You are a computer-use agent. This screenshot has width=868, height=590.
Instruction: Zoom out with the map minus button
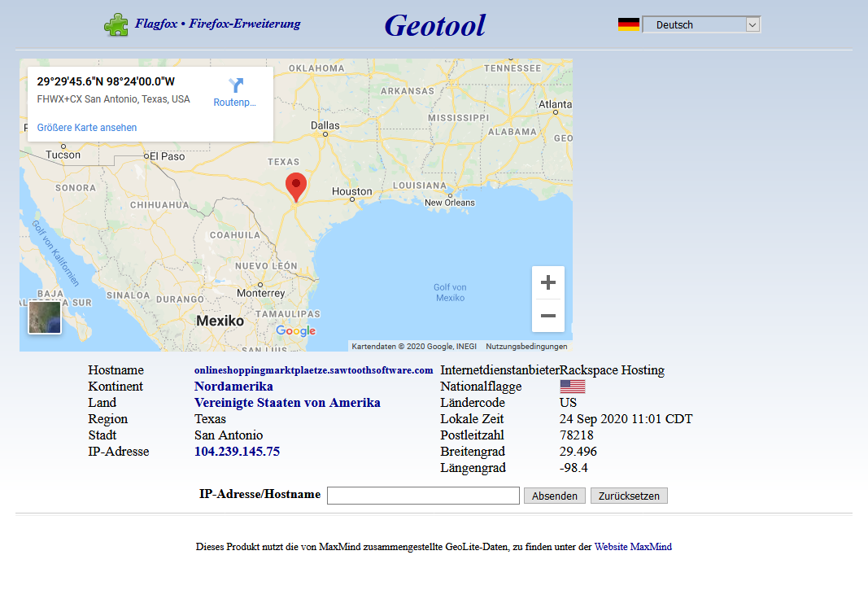tap(548, 316)
